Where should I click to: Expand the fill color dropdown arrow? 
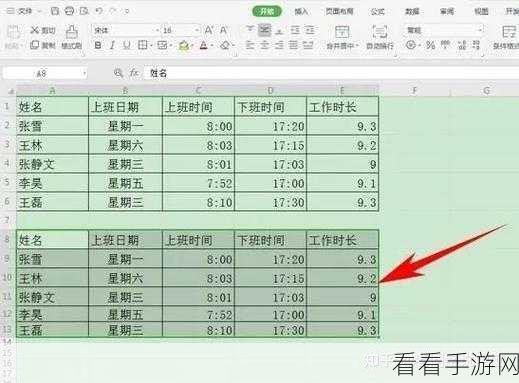point(192,45)
